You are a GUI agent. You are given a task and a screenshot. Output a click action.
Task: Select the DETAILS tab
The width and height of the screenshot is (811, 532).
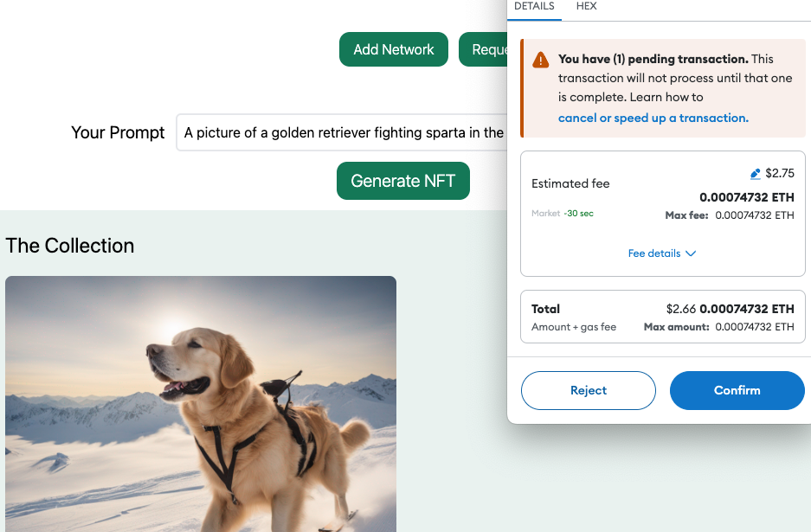[534, 6]
